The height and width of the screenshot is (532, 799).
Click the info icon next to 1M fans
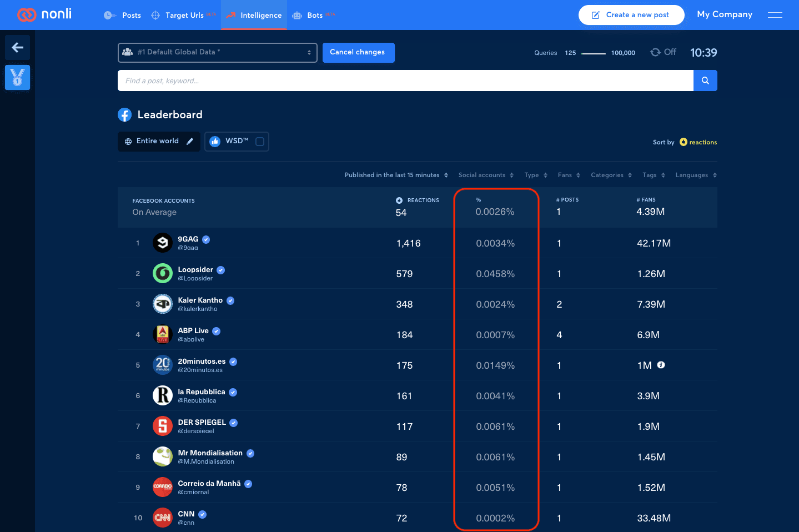point(661,365)
